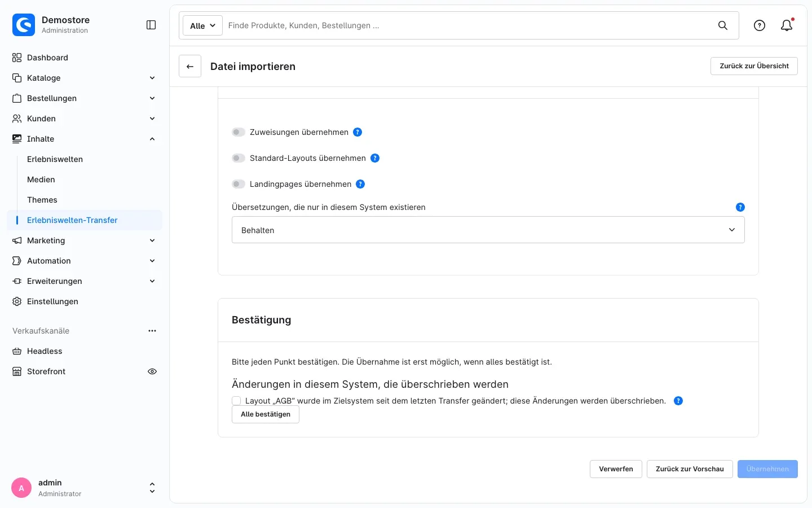
Task: Toggle Landingpages übernehmen switch
Action: [x=239, y=184]
